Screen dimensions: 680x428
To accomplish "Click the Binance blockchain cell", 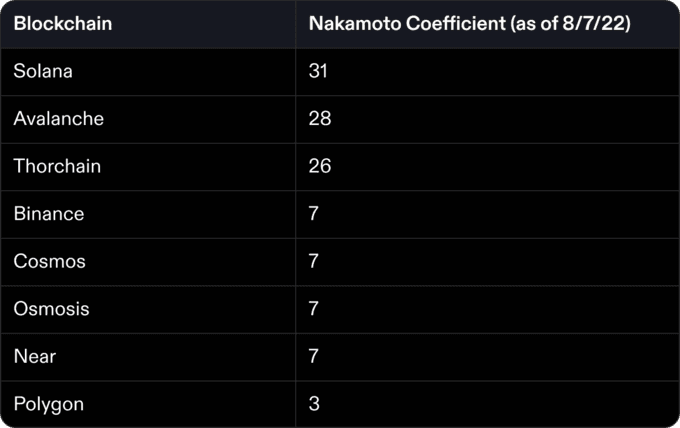I will tap(49, 214).
